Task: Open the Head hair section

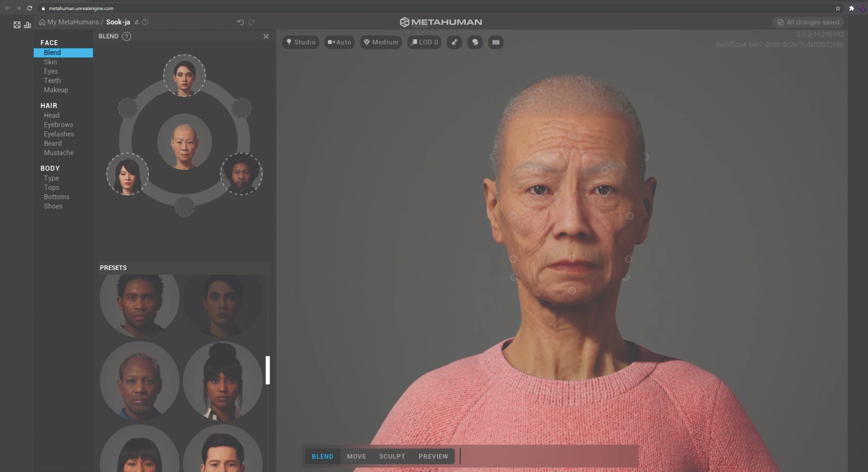Action: coord(52,115)
